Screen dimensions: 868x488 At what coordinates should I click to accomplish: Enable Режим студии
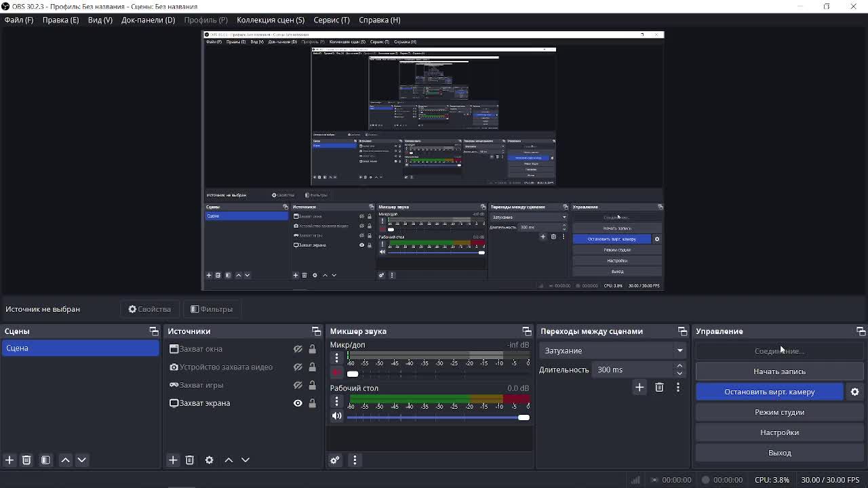coord(780,412)
